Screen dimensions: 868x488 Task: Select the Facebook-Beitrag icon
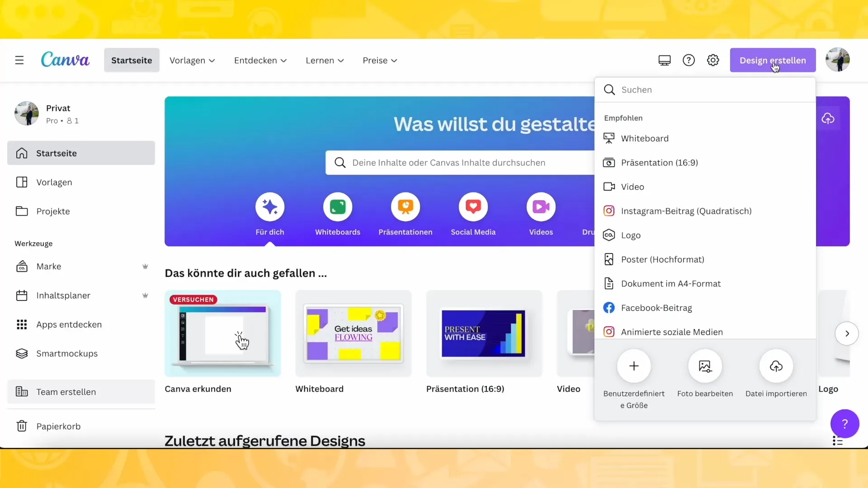[x=609, y=307]
